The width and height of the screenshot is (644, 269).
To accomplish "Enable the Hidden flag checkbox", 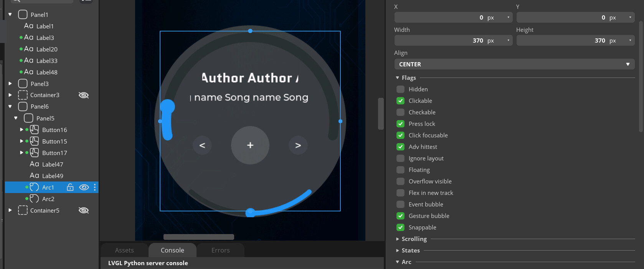I will point(400,89).
